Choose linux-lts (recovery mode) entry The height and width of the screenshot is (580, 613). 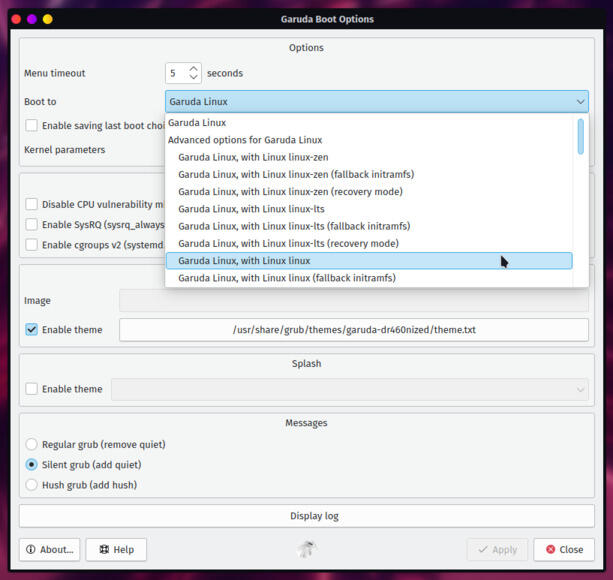(x=369, y=243)
